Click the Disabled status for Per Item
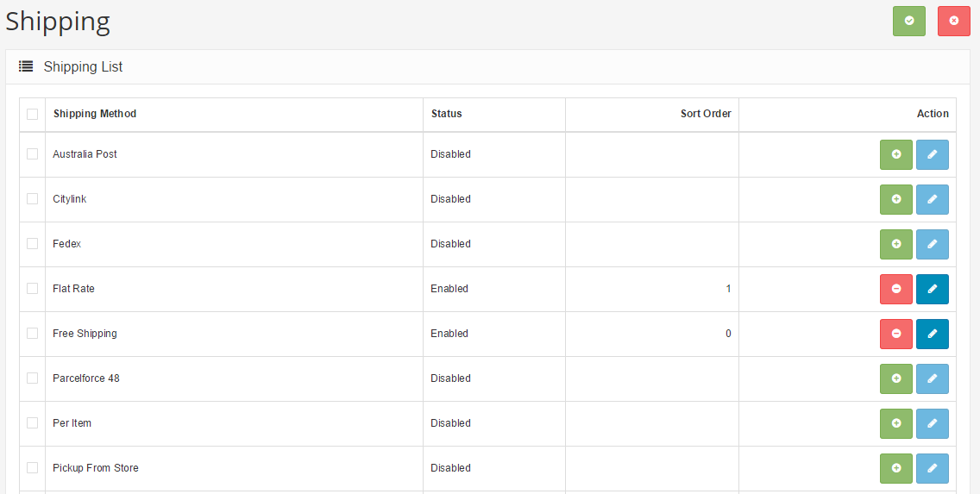Viewport: 980px width, 494px height. click(x=450, y=422)
